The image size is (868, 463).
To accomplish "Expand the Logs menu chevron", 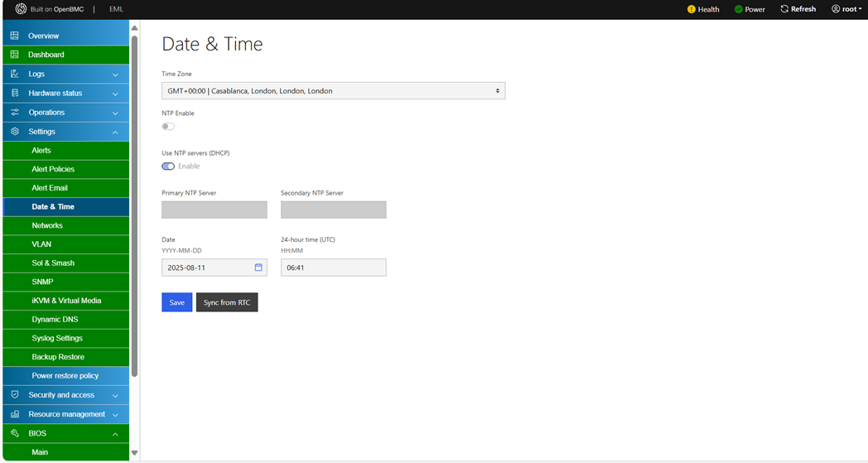I will click(x=115, y=75).
